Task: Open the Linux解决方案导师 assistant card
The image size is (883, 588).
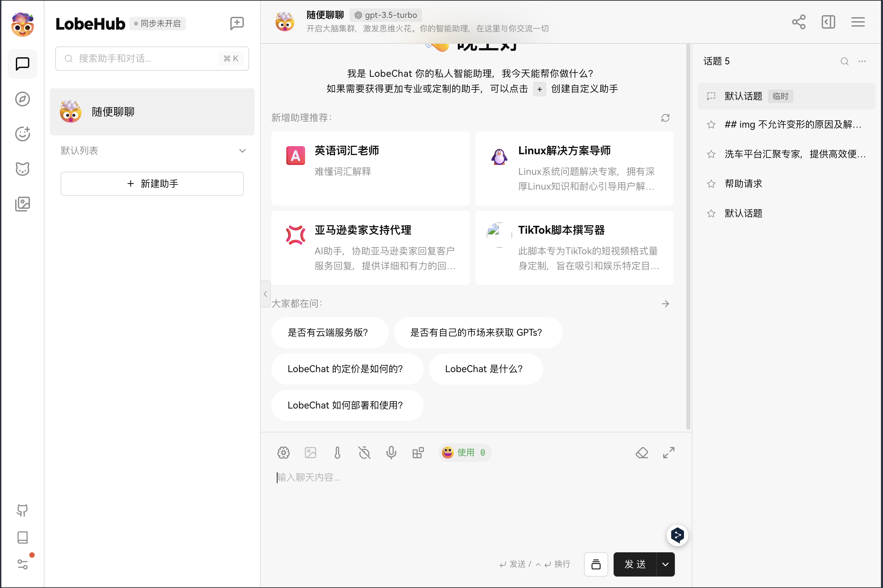Action: (574, 168)
